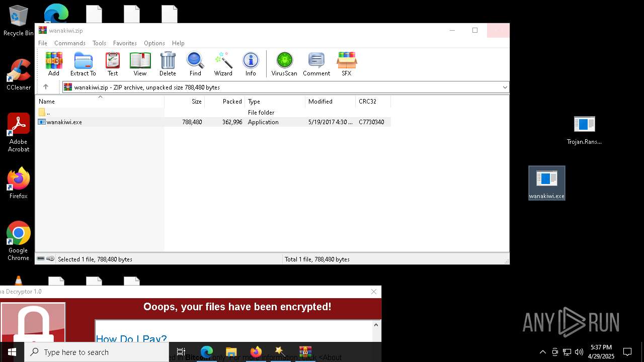Minimize the WinRAR window
644x362 pixels.
452,30
